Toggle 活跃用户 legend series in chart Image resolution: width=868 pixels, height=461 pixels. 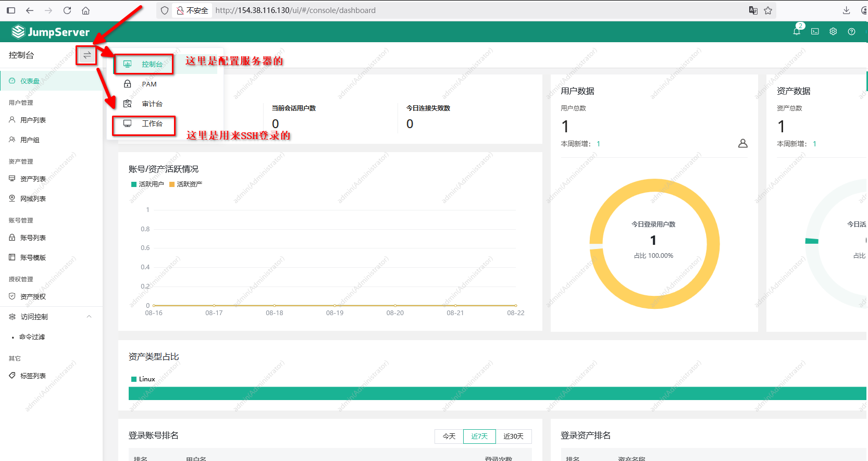147,184
